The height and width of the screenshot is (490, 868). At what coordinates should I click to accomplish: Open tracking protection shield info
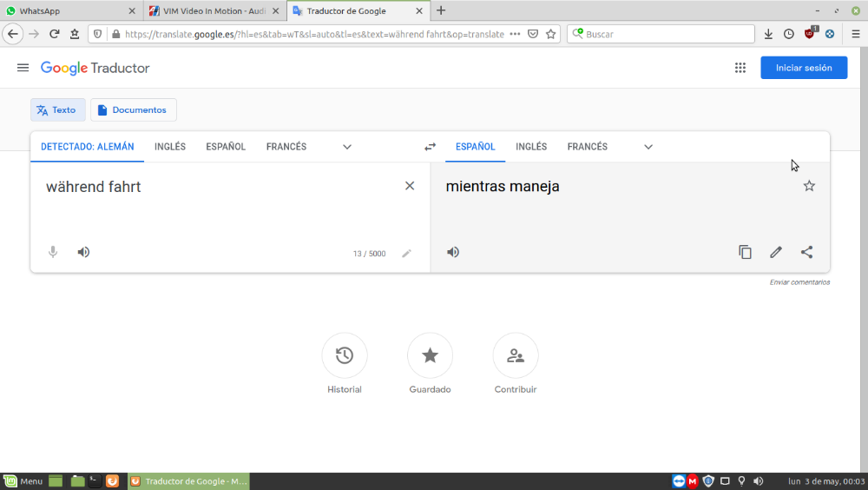click(97, 34)
